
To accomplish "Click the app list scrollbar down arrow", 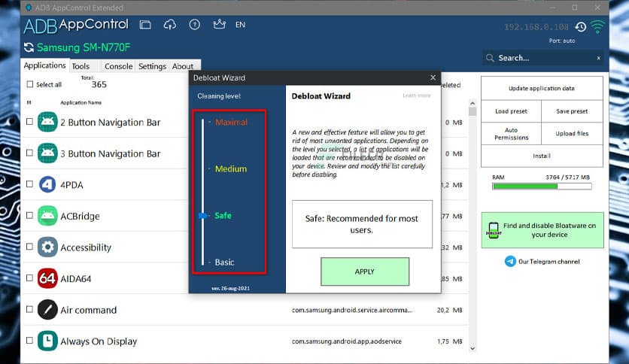I will (473, 348).
